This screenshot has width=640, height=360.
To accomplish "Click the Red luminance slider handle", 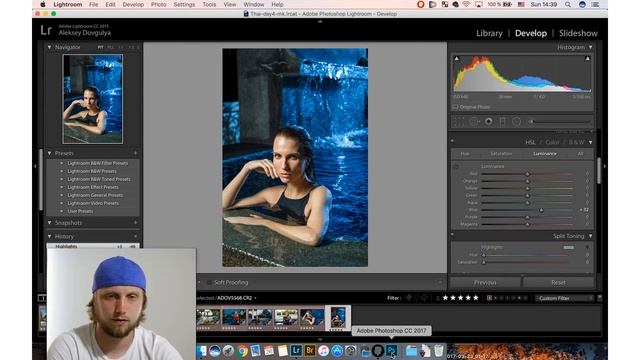I will tap(527, 174).
